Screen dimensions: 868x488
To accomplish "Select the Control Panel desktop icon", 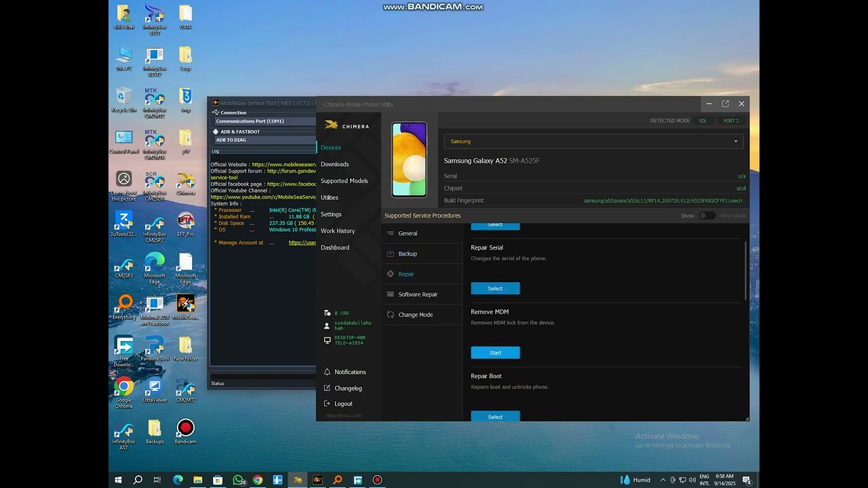I will tap(123, 142).
